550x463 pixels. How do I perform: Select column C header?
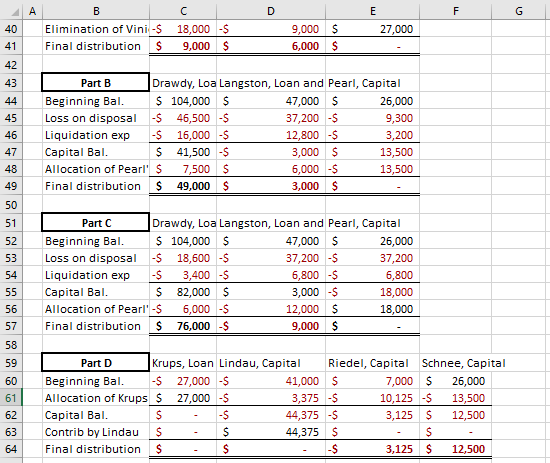(183, 11)
